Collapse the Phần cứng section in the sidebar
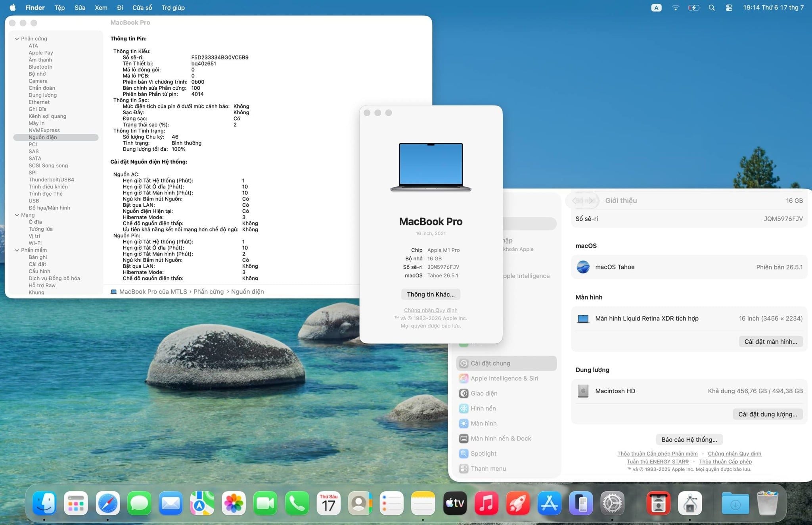Image resolution: width=812 pixels, height=525 pixels. [17, 38]
